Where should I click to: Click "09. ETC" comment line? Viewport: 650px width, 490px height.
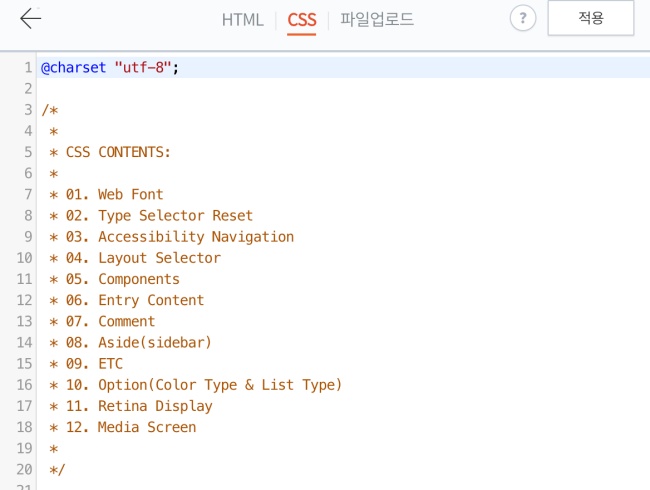pos(86,364)
